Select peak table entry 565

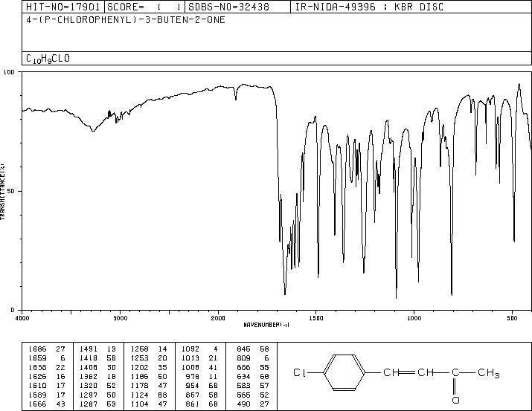click(x=253, y=395)
